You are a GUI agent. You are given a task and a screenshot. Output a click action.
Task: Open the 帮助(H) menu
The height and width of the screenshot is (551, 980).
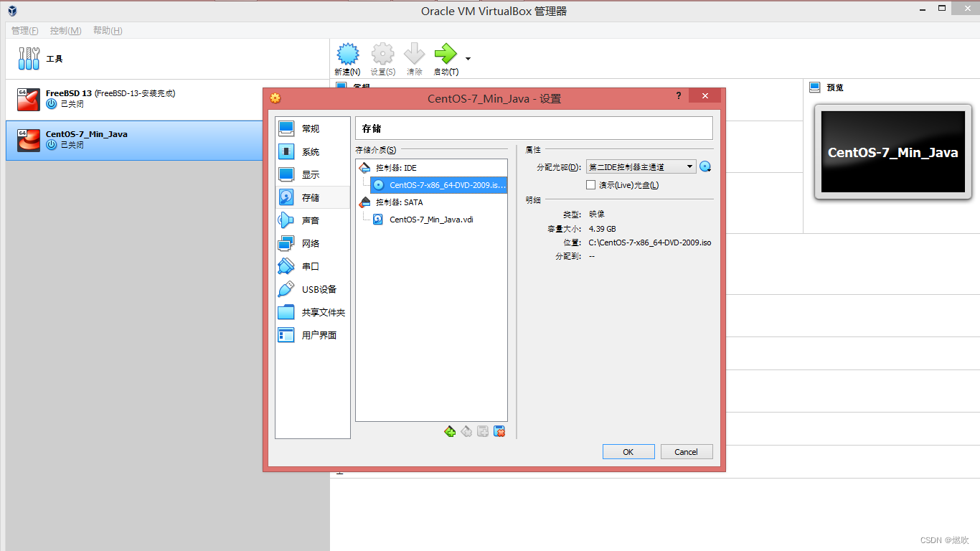coord(108,30)
